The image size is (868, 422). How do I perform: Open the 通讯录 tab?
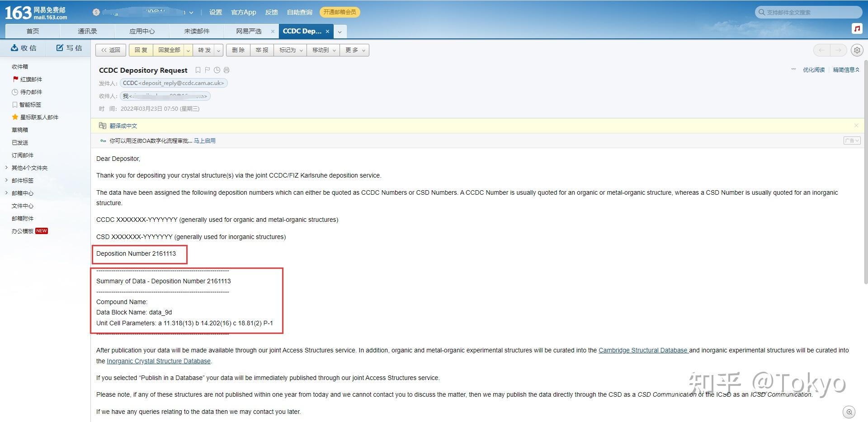[87, 31]
